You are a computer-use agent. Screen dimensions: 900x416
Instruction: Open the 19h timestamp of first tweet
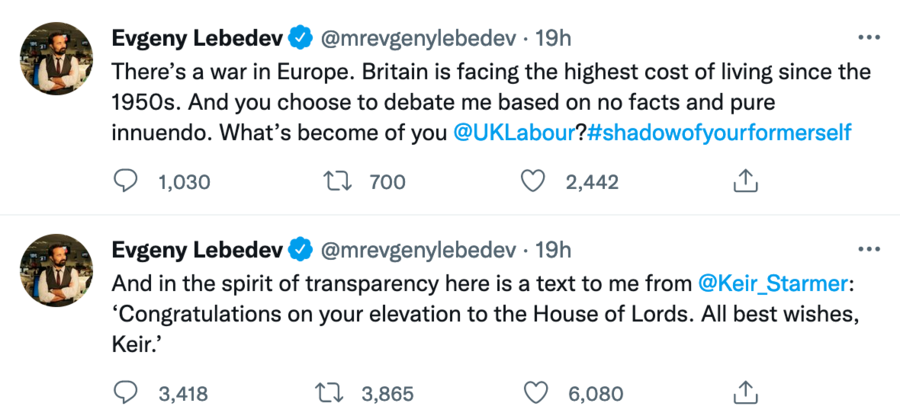pyautogui.click(x=553, y=39)
